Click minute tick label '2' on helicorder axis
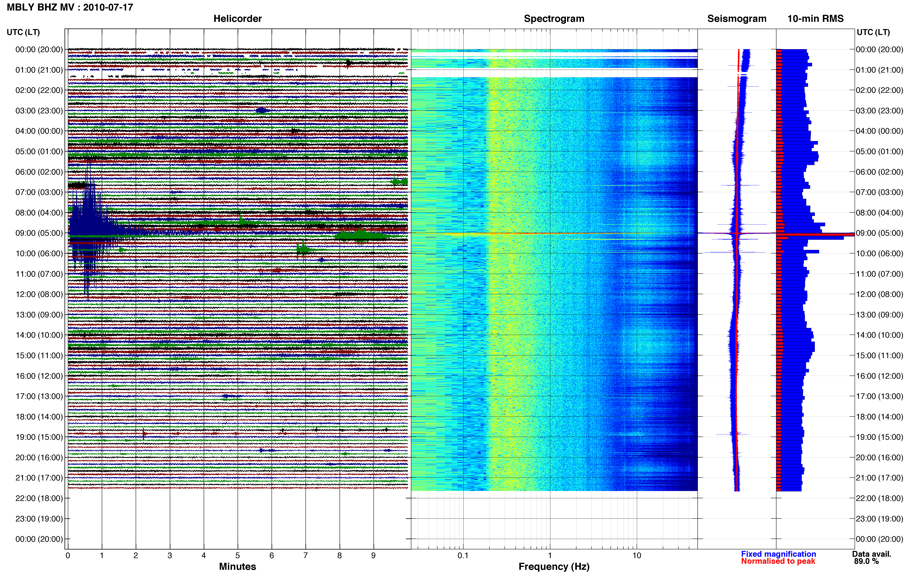924x578 pixels. pyautogui.click(x=136, y=555)
